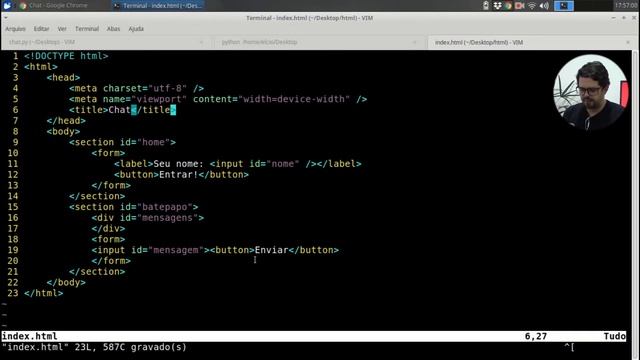The width and height of the screenshot is (640, 360).
Task: Click the index.html status line name
Action: click(x=29, y=336)
